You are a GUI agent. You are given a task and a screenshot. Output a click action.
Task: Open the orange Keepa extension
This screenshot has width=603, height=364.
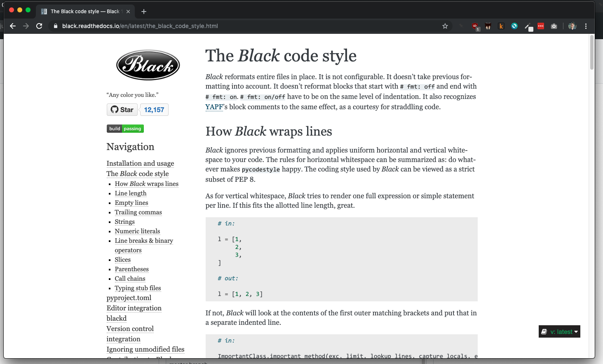501,26
